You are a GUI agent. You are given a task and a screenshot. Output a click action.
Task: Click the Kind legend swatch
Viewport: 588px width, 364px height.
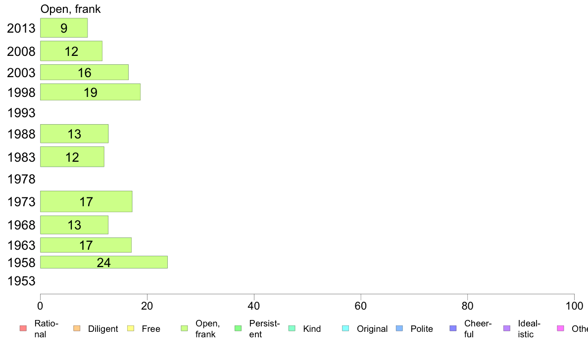tap(292, 328)
